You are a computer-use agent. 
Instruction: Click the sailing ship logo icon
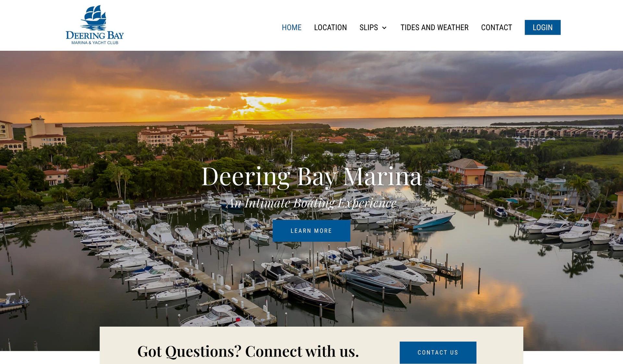[93, 18]
